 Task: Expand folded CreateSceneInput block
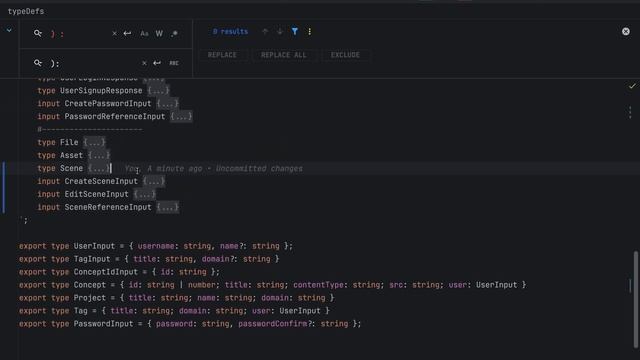(154, 181)
